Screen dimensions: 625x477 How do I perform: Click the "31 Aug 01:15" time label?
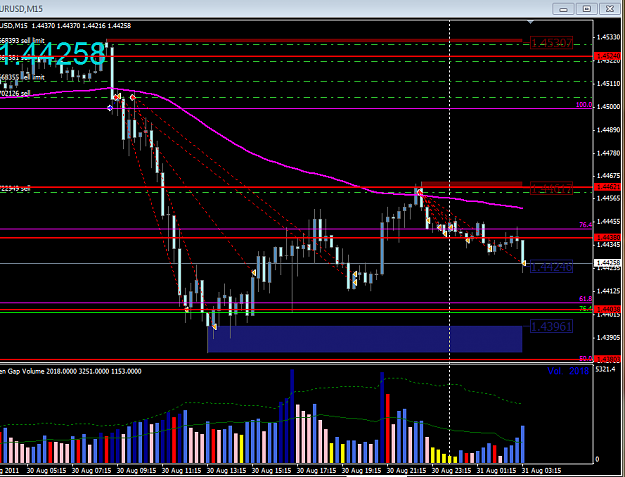coord(497,471)
